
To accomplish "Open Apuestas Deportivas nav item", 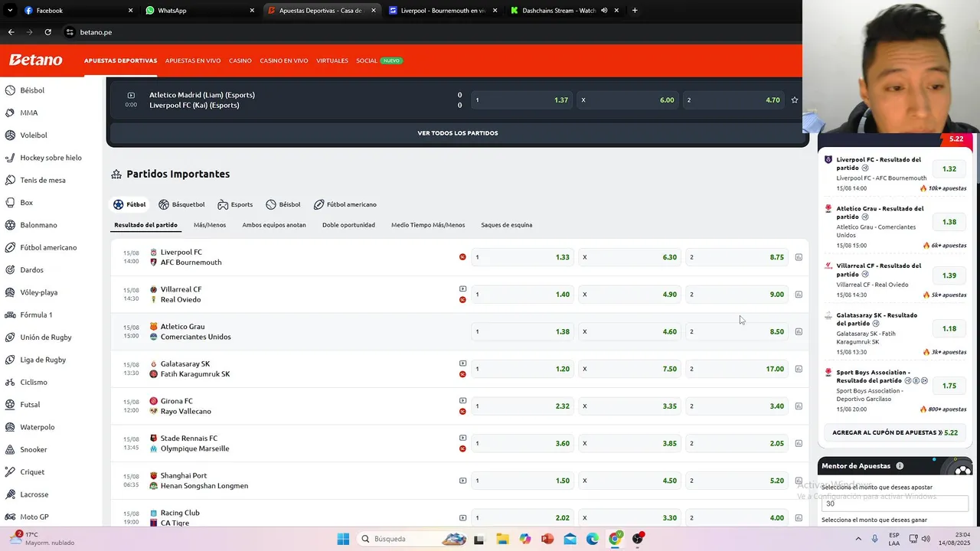I will coord(120,60).
